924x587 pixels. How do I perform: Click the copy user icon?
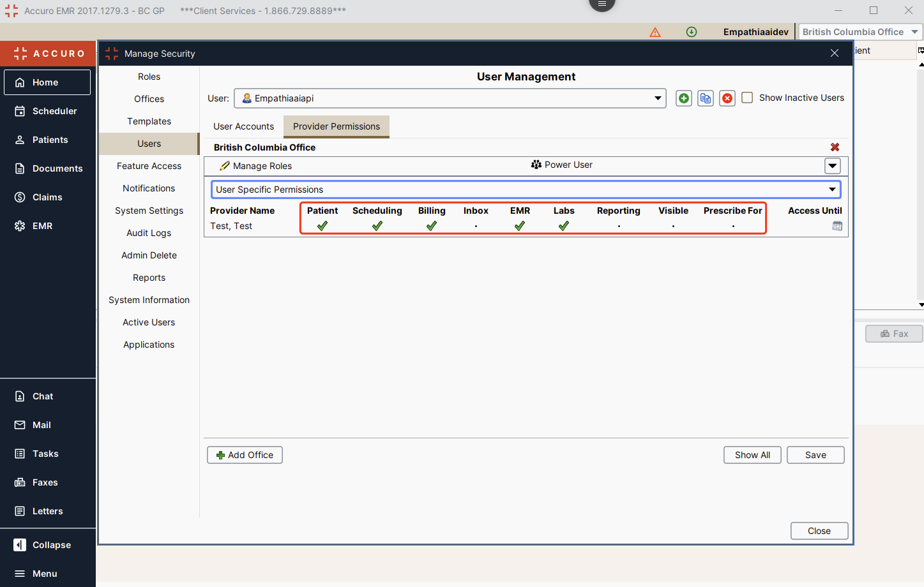click(x=706, y=98)
